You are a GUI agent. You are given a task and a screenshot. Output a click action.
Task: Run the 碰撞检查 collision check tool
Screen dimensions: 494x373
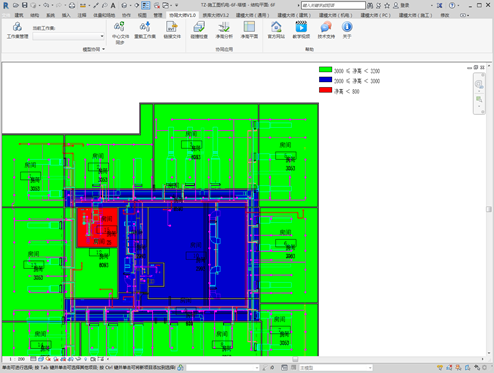click(199, 30)
